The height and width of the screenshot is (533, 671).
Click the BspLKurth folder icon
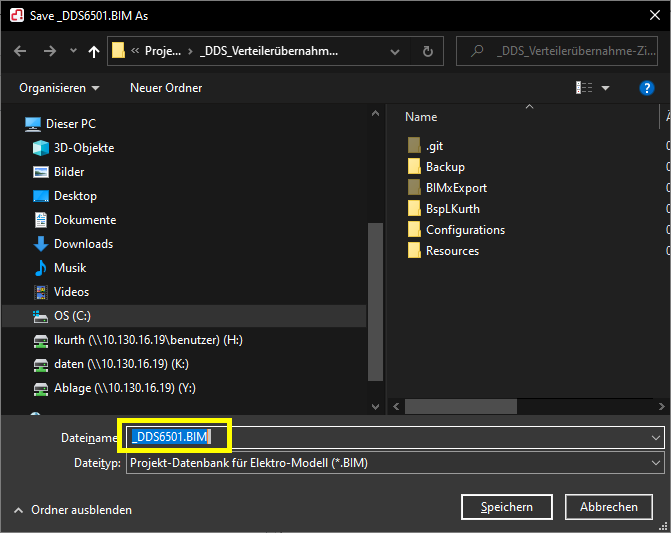pyautogui.click(x=414, y=208)
